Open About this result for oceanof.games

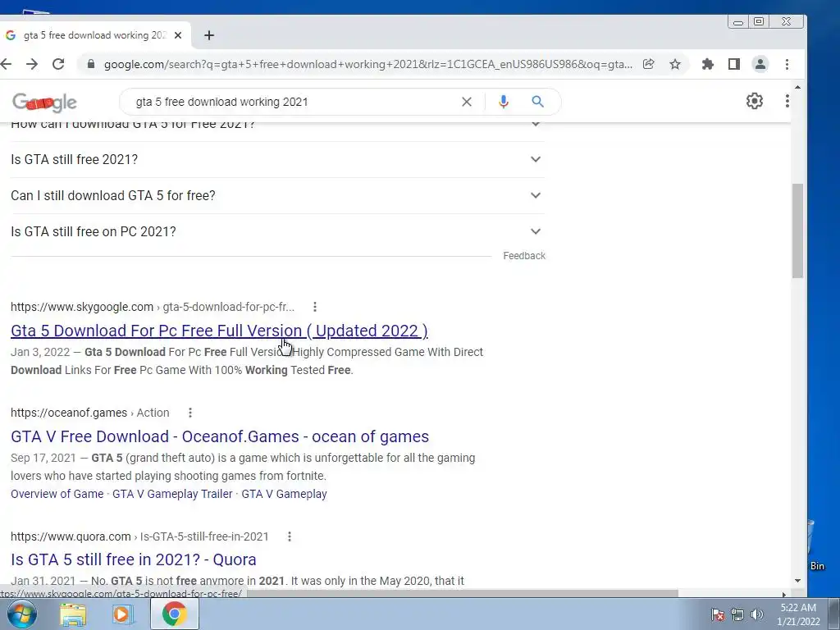190,413
